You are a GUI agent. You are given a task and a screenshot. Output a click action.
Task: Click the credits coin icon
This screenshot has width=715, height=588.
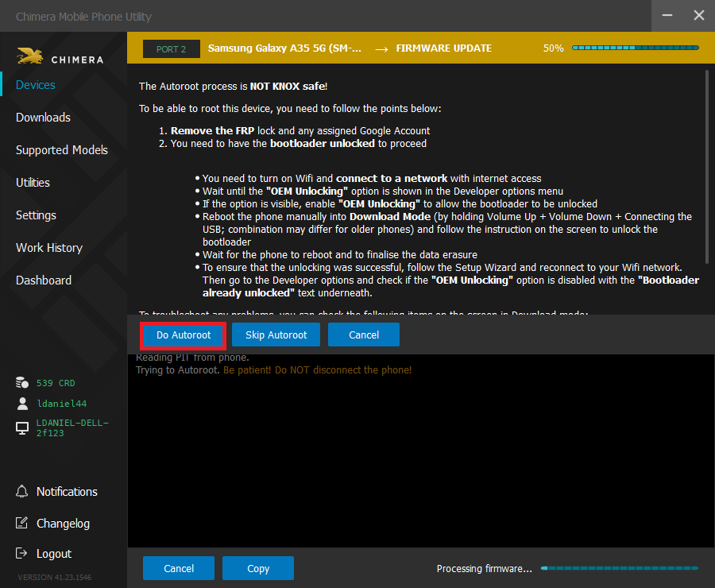22,383
